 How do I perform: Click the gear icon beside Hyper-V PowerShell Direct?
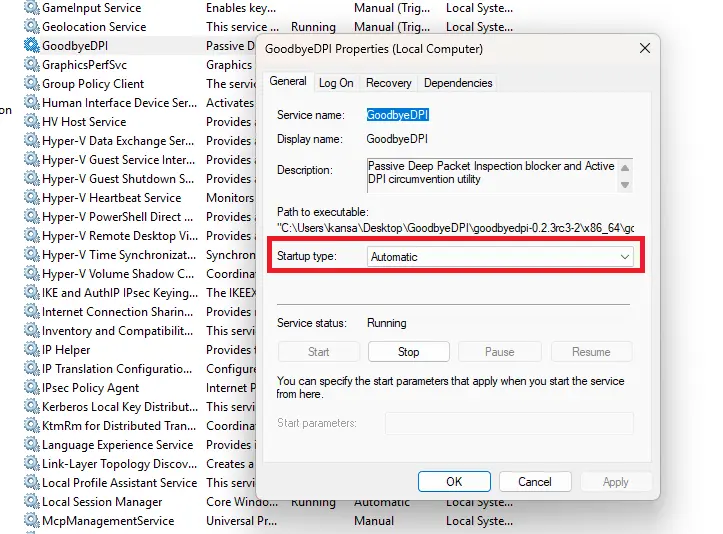(x=31, y=216)
